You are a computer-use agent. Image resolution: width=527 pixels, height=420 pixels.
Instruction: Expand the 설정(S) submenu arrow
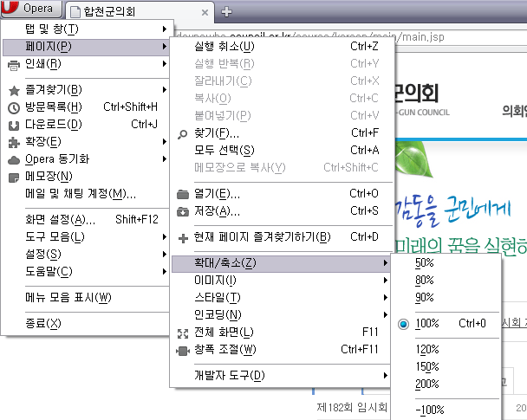tap(165, 254)
